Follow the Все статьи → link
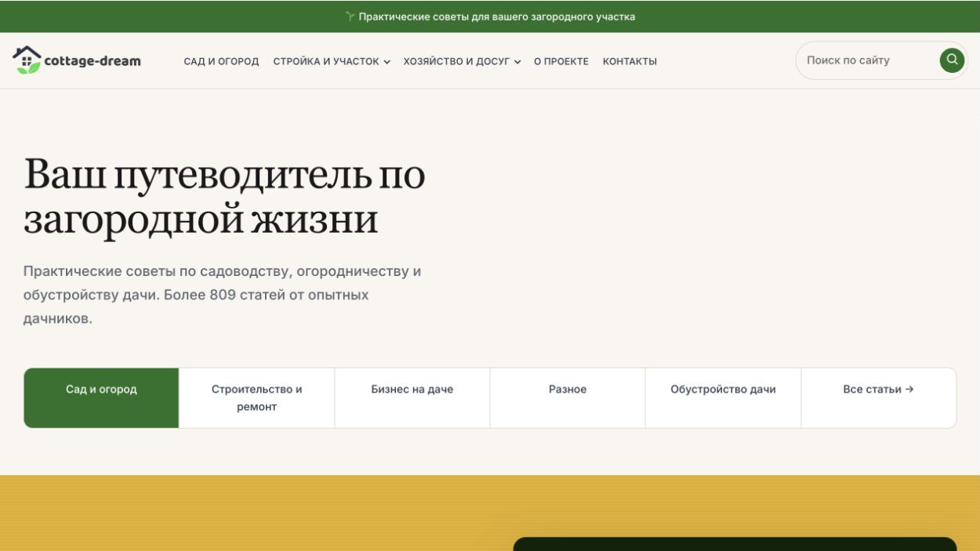The height and width of the screenshot is (551, 980). 879,398
